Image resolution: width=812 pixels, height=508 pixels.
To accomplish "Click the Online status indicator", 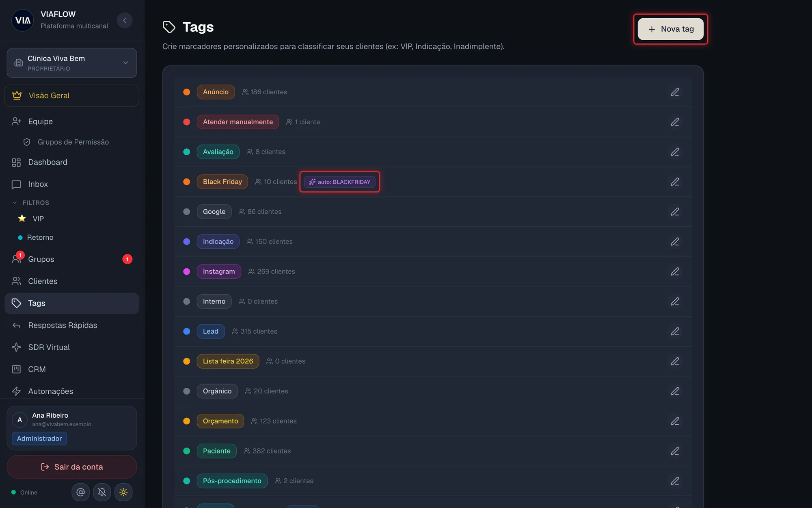I will 24,492.
